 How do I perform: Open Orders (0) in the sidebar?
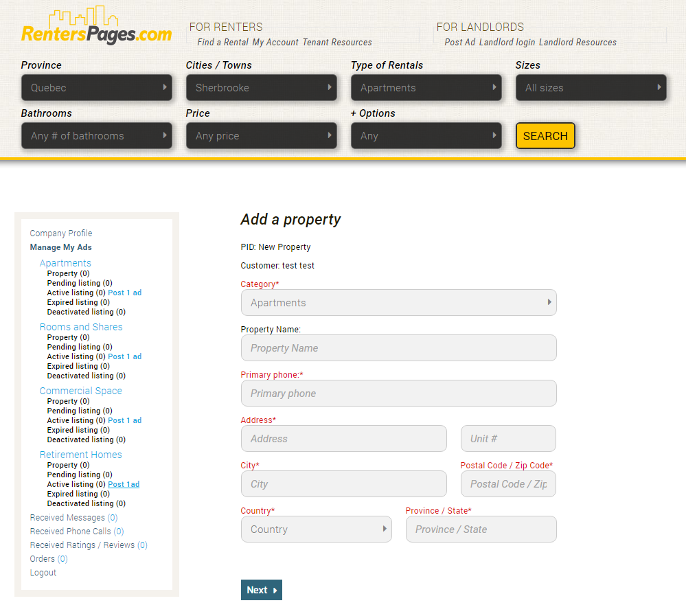[49, 559]
